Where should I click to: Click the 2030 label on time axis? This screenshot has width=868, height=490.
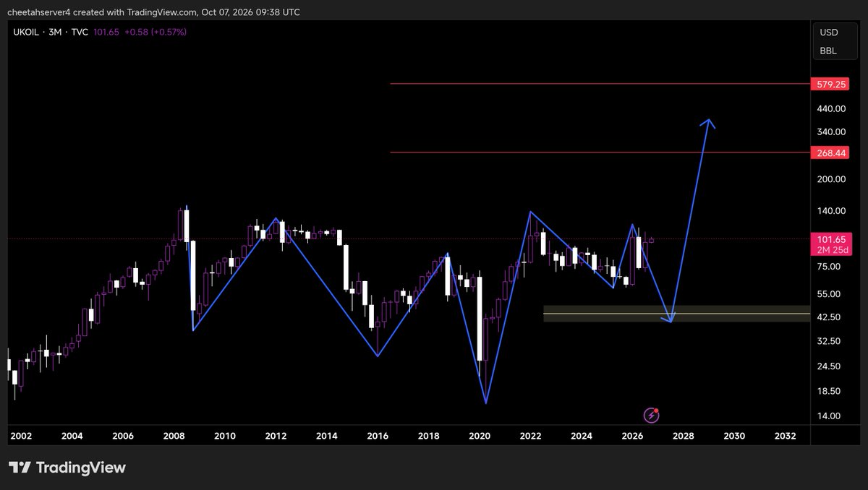coord(734,437)
